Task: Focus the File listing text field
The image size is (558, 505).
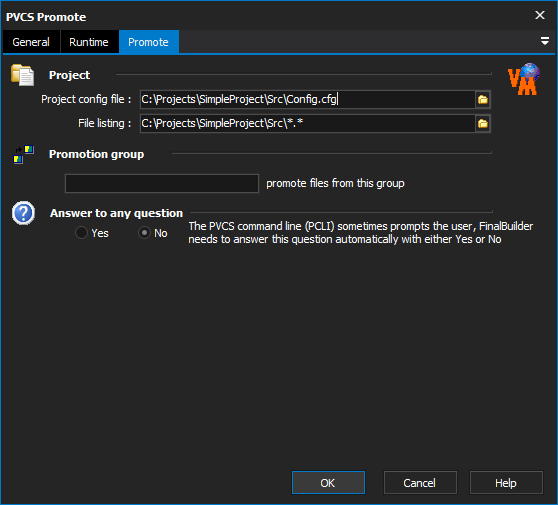Action: [308, 123]
